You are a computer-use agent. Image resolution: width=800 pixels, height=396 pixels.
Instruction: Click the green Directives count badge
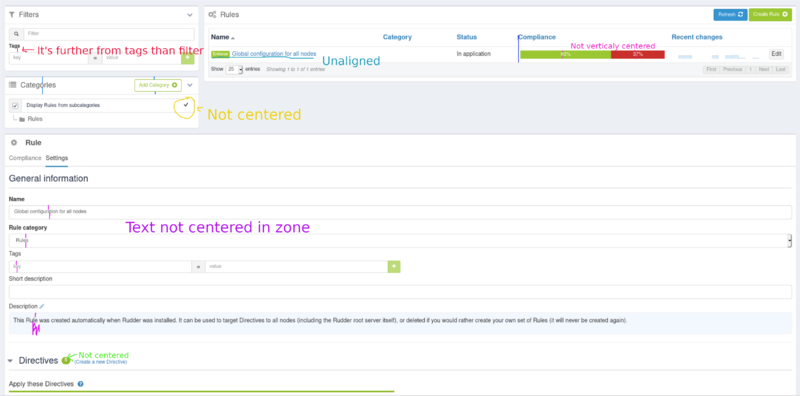click(65, 360)
